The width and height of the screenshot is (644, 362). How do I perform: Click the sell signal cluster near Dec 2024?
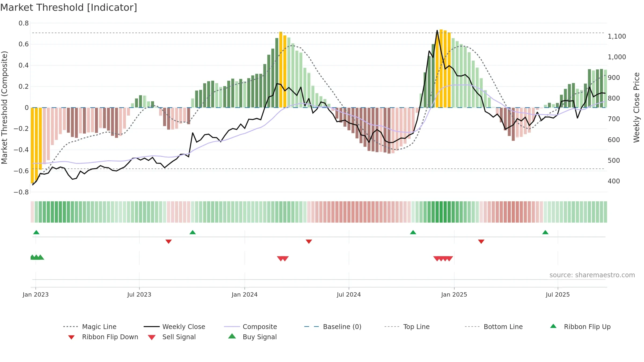tap(443, 259)
